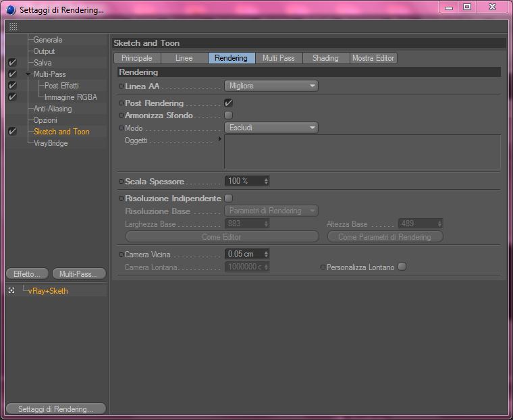Click the Come Parametri di Rendering button
The width and height of the screenshot is (513, 420).
(x=385, y=237)
